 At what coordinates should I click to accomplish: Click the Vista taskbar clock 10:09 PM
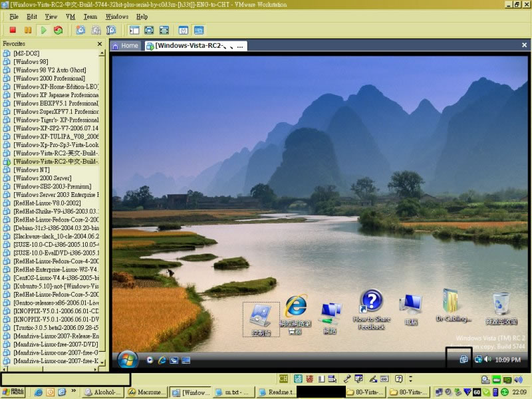coord(507,360)
